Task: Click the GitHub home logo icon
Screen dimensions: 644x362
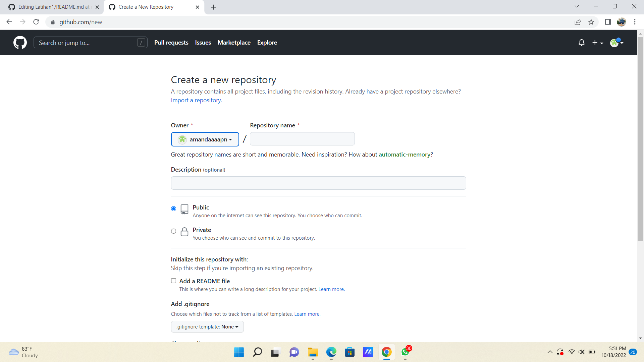Action: tap(20, 43)
